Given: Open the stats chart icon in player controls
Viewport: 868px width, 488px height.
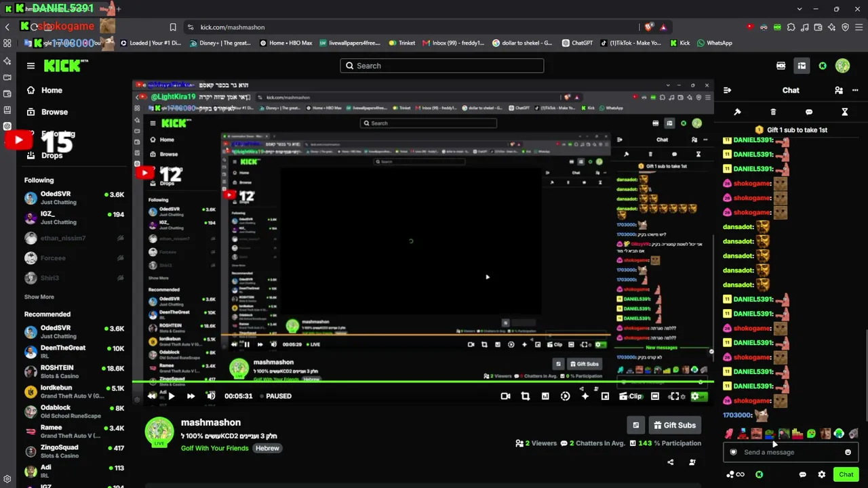Looking at the screenshot, I should point(545,396).
